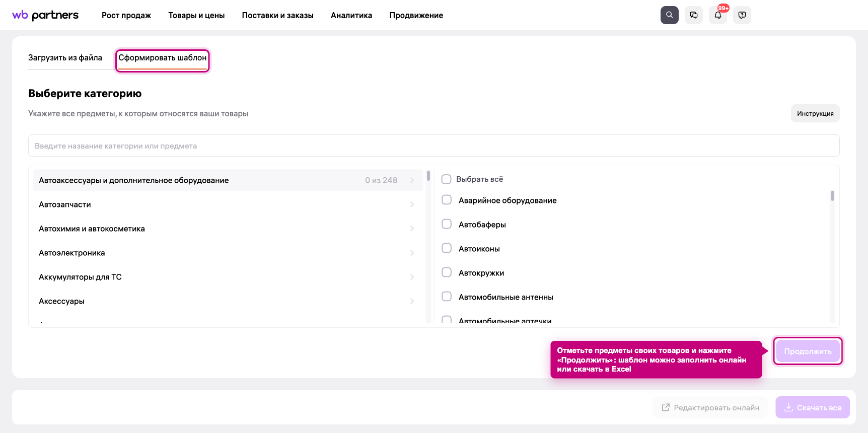Open the Продвижение menu
Screen dimensions: 868x433
pyautogui.click(x=416, y=15)
